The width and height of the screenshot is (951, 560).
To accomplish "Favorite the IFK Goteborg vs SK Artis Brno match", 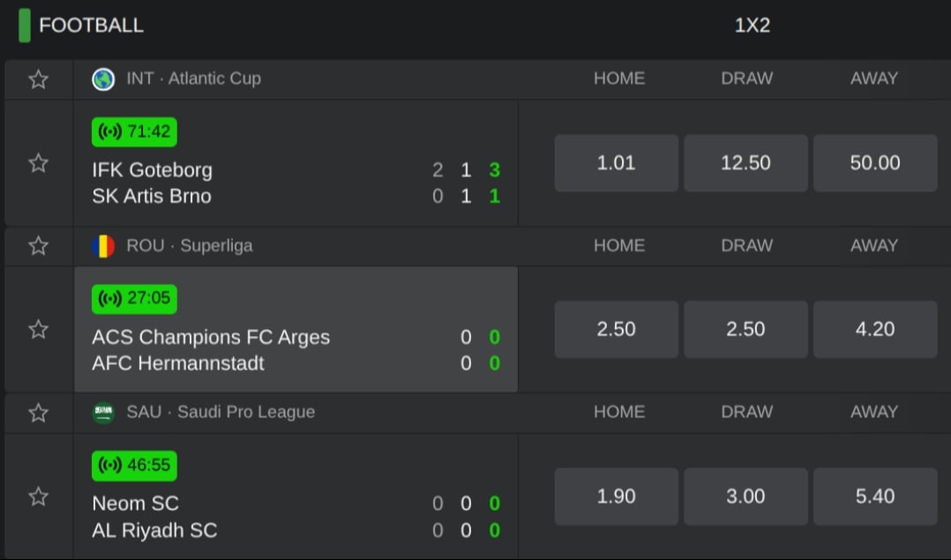I will (x=39, y=163).
